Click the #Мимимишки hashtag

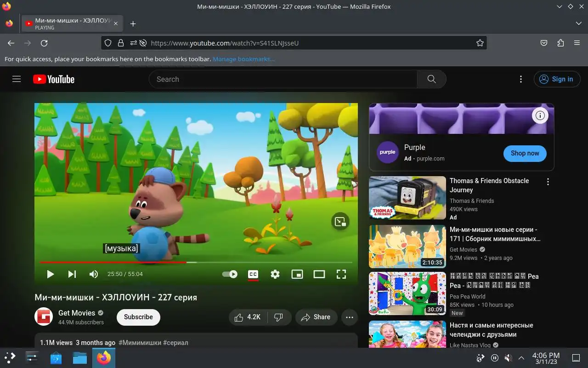[x=140, y=343]
